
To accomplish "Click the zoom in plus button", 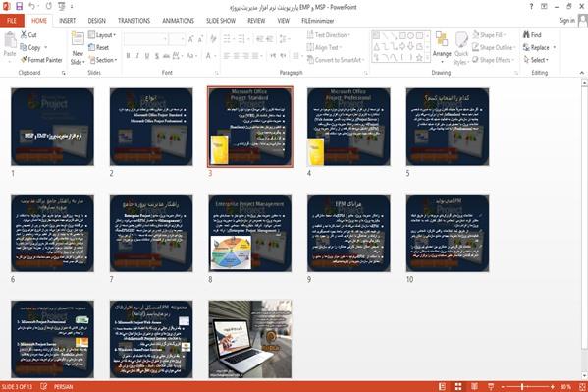I will tap(553, 387).
